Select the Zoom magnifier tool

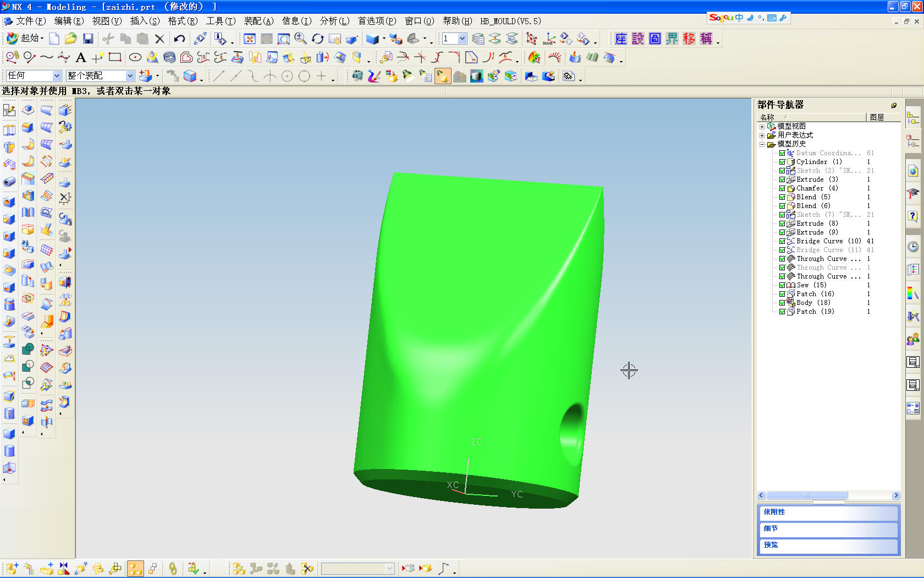(301, 39)
